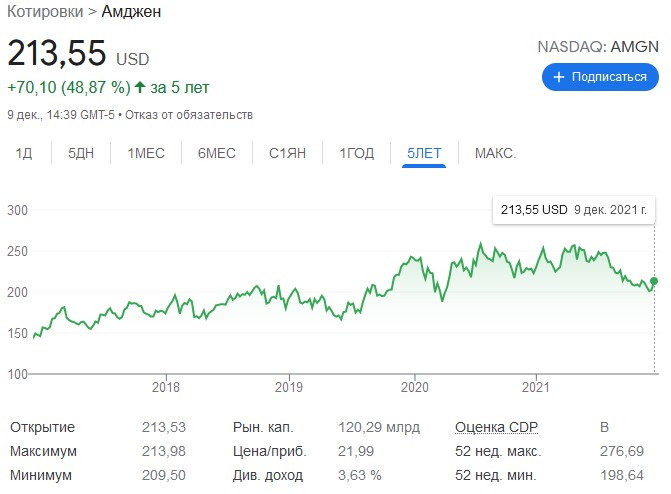Click the CDP rating value B

click(x=604, y=427)
